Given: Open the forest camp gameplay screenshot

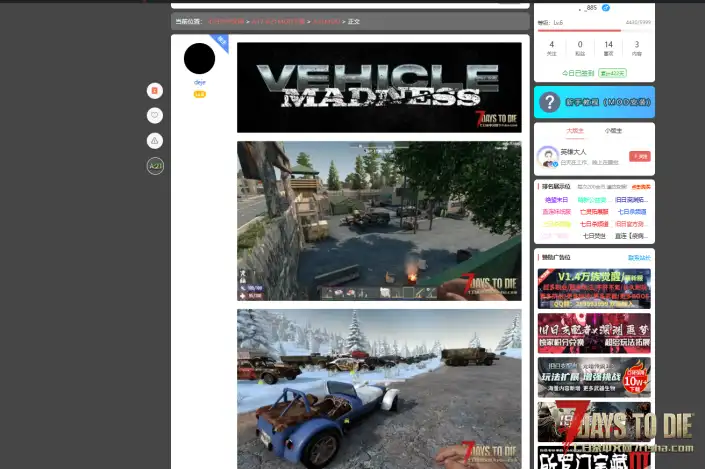Looking at the screenshot, I should click(x=379, y=221).
